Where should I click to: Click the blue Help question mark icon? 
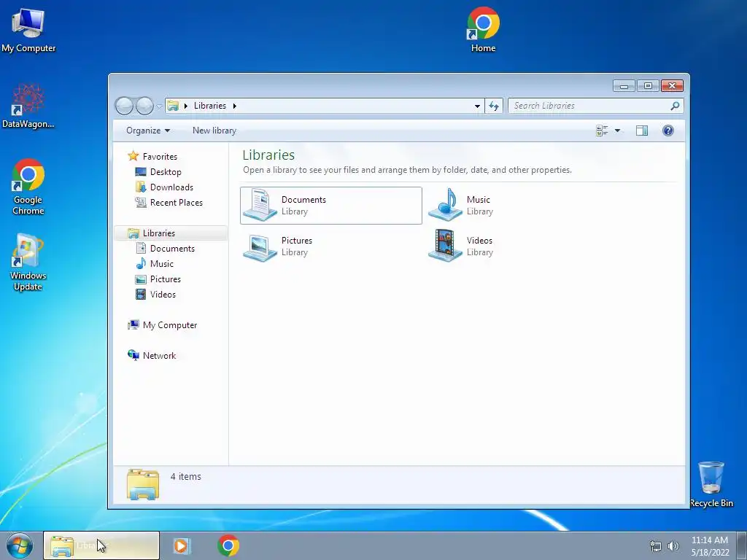[x=668, y=131]
